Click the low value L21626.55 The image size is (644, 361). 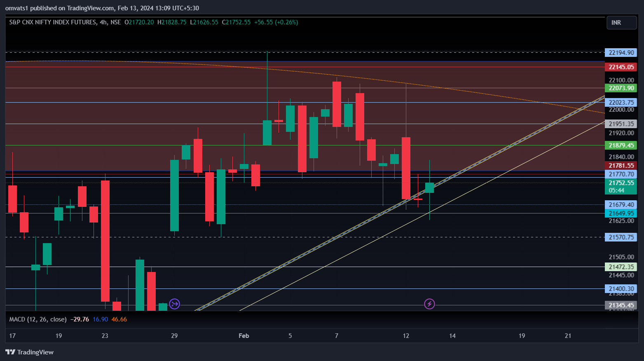204,22
